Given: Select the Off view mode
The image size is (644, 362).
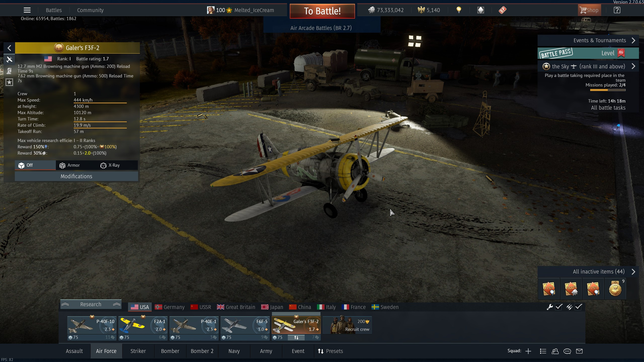Looking at the screenshot, I should (35, 165).
